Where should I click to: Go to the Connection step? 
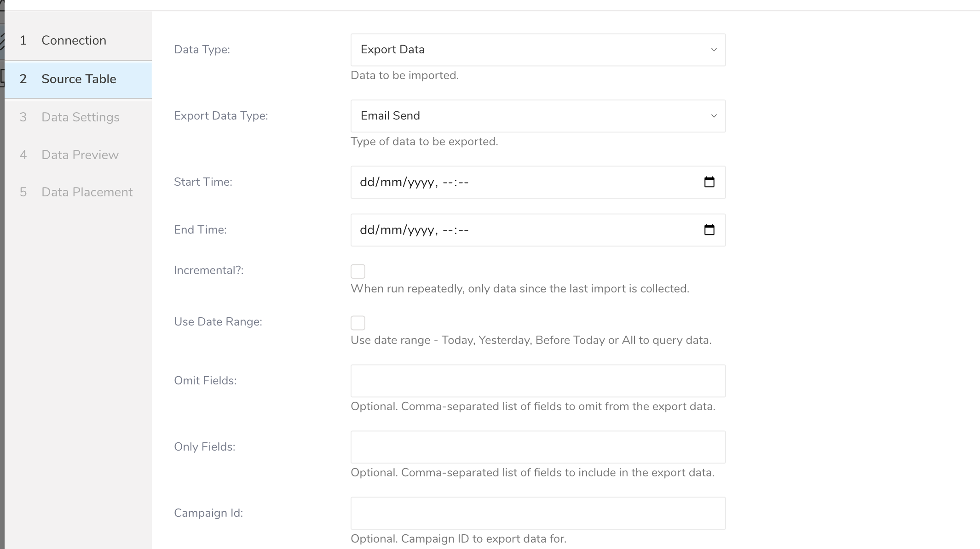(x=74, y=40)
